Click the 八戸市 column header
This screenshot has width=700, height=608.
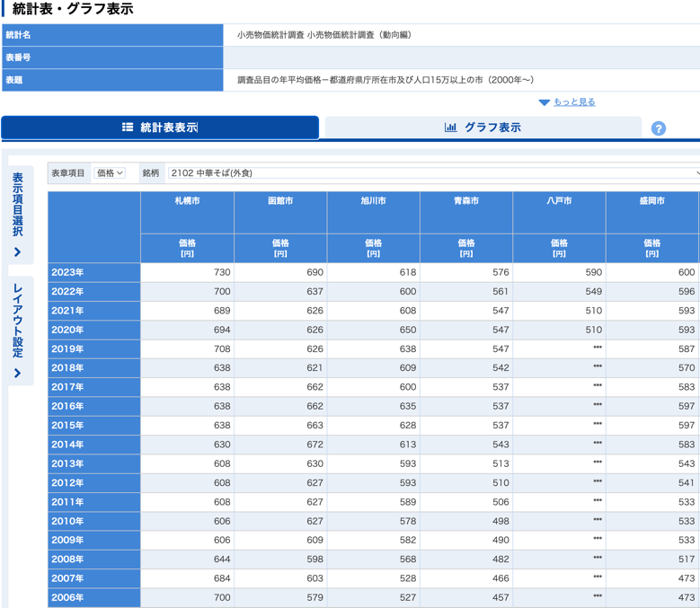click(559, 212)
